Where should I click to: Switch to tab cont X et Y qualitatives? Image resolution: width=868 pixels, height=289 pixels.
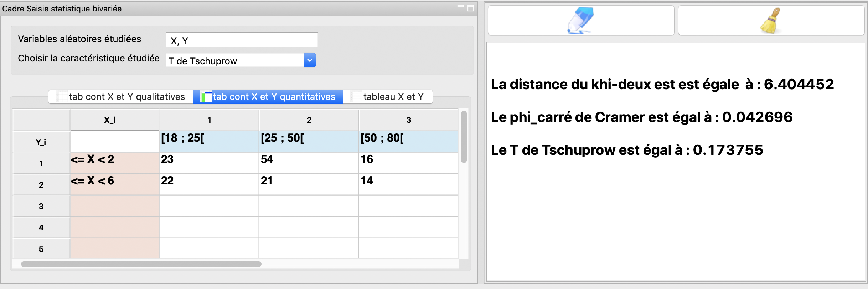(x=121, y=96)
